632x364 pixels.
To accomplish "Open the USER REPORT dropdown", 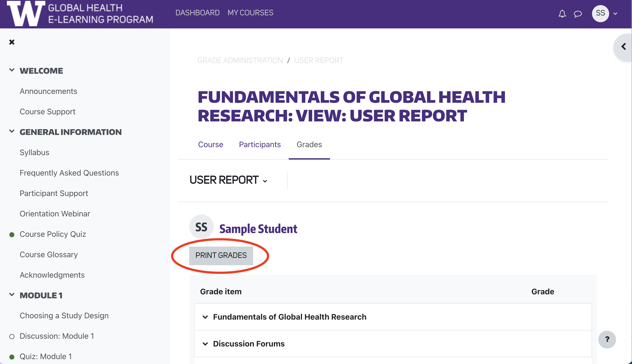I will [229, 180].
